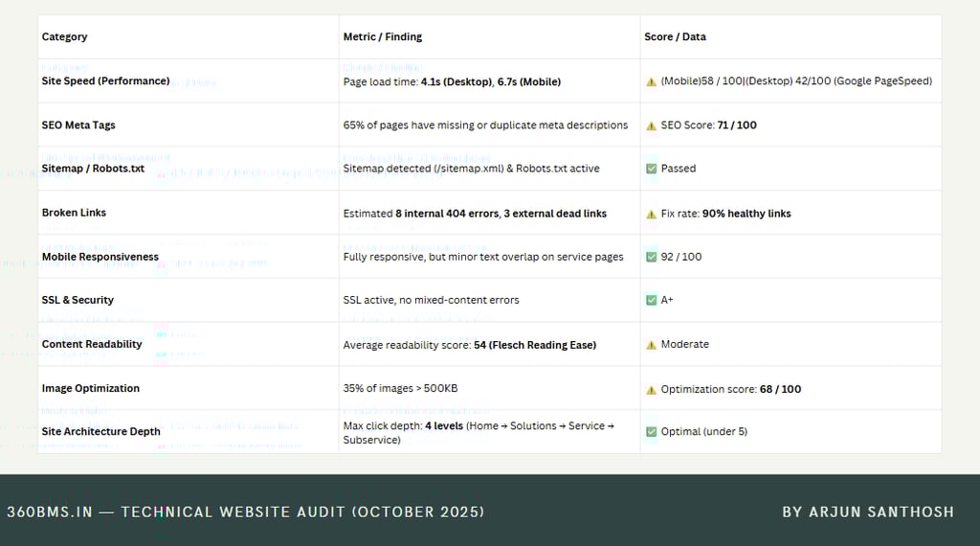Click the warning icon beside Optimization score
Viewport: 980px width, 546px height.
(x=651, y=390)
